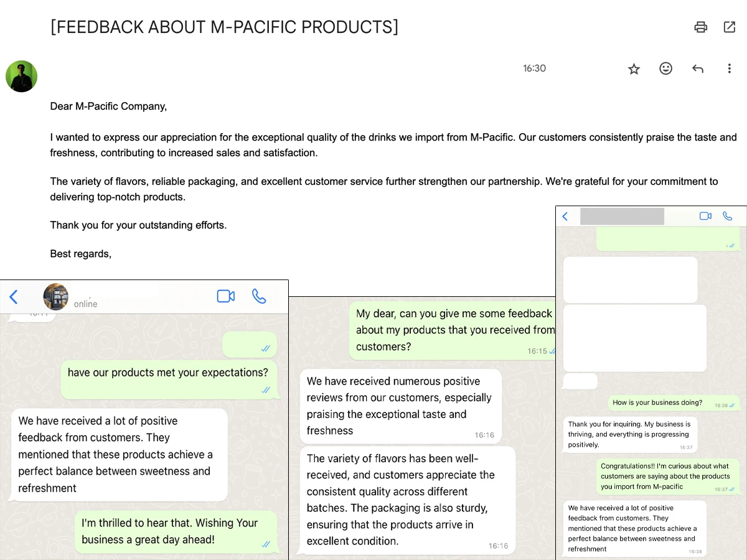This screenshot has height=560, width=747.
Task: Select the 'numerous positive reviews' message
Action: coord(400,406)
